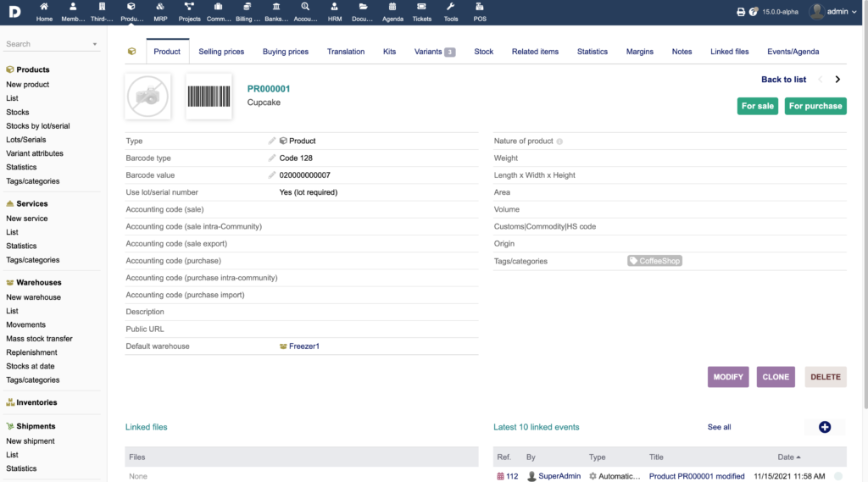Edit Barcode type with pencil icon

(x=272, y=158)
